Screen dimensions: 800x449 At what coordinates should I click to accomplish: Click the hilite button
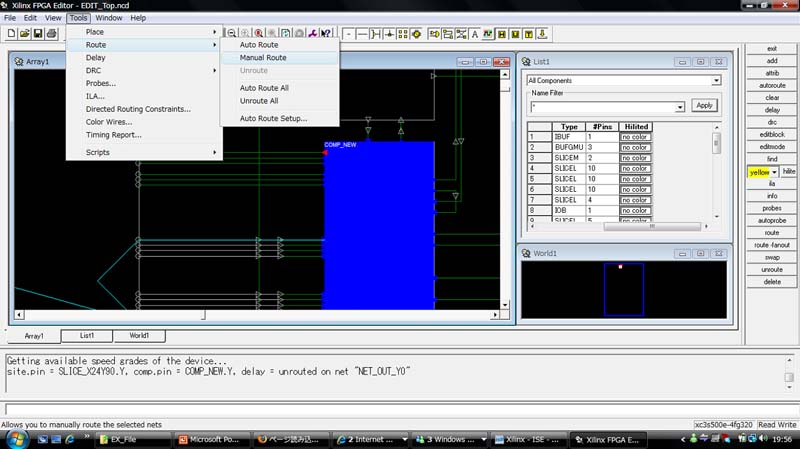pyautogui.click(x=789, y=171)
